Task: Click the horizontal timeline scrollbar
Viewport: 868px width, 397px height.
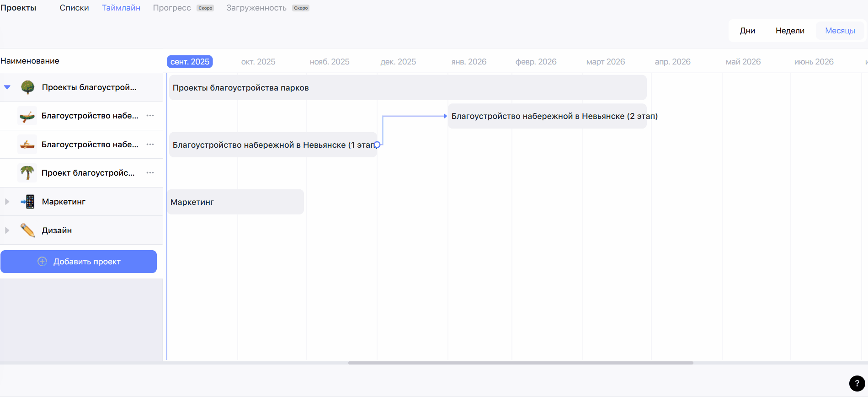Action: click(520, 363)
